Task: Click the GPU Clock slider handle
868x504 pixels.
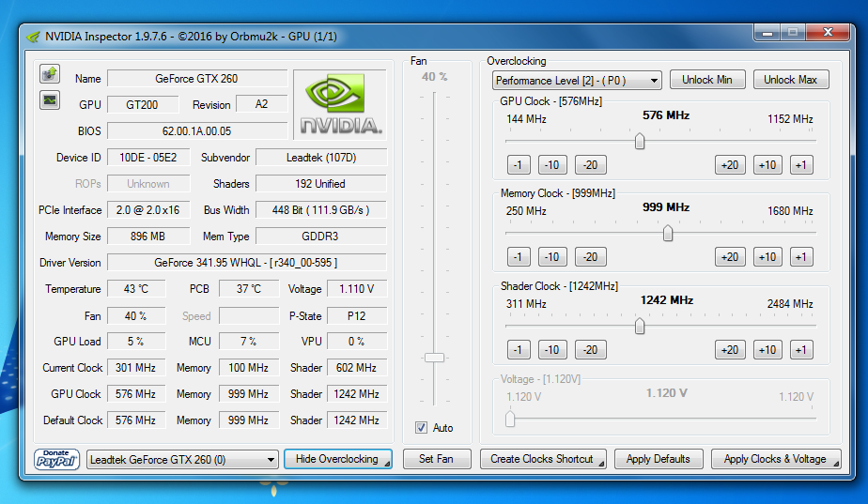Action: [640, 141]
